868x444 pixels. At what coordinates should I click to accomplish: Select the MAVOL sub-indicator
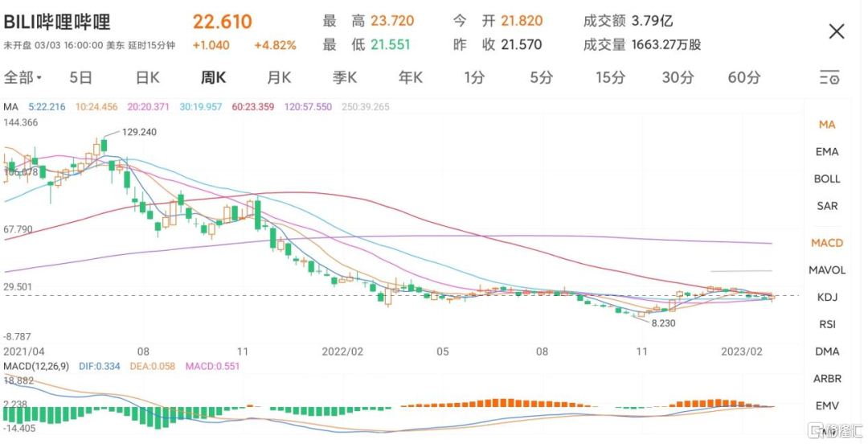coord(827,270)
